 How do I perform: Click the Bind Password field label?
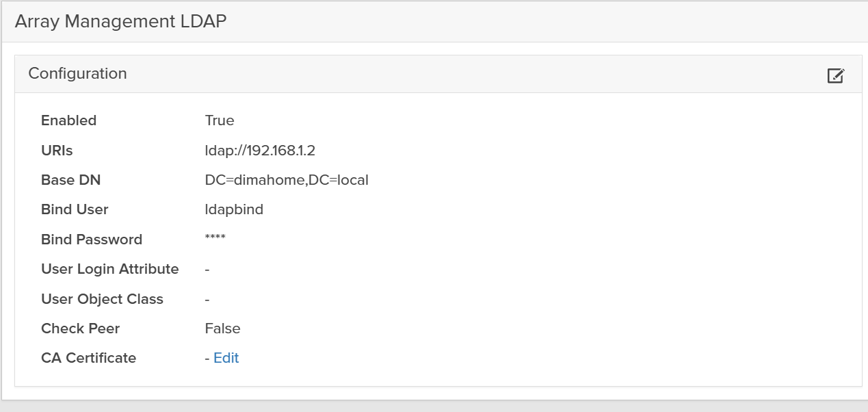[x=92, y=239]
